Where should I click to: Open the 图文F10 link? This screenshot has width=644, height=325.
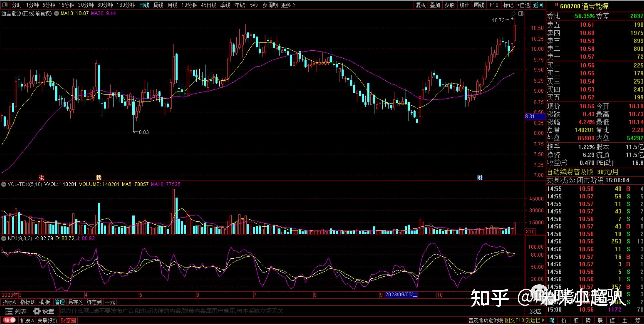(515, 320)
